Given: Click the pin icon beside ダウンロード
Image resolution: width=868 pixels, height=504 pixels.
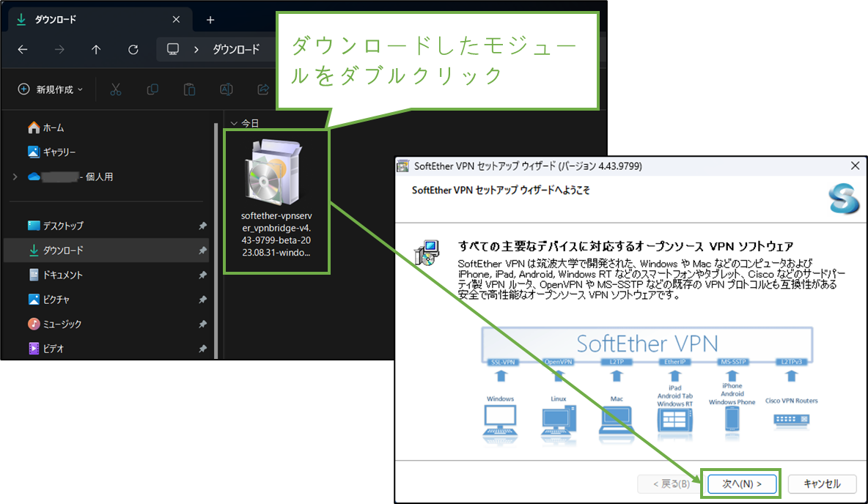Looking at the screenshot, I should pos(202,251).
